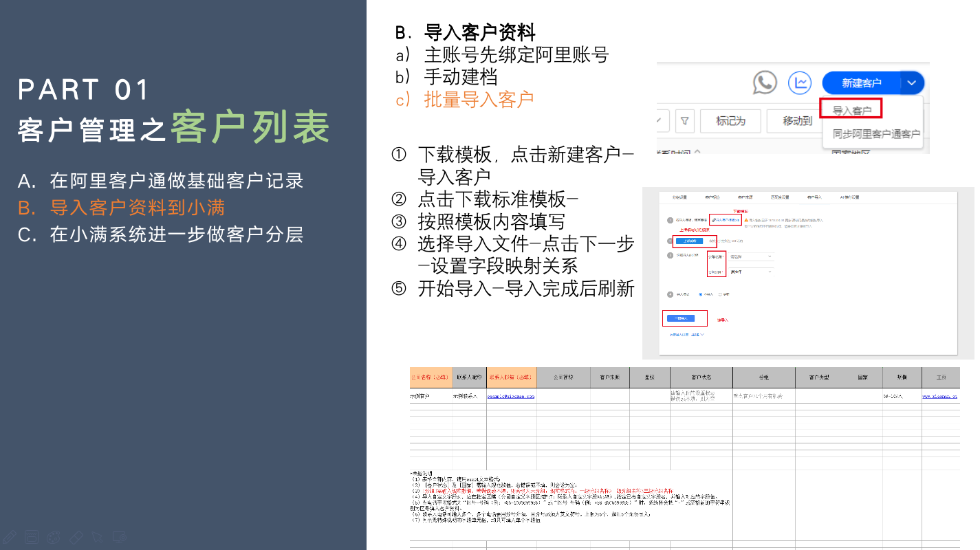980x550 pixels.
Task: Click the 联系人邮箱 orange header cell
Action: (510, 377)
